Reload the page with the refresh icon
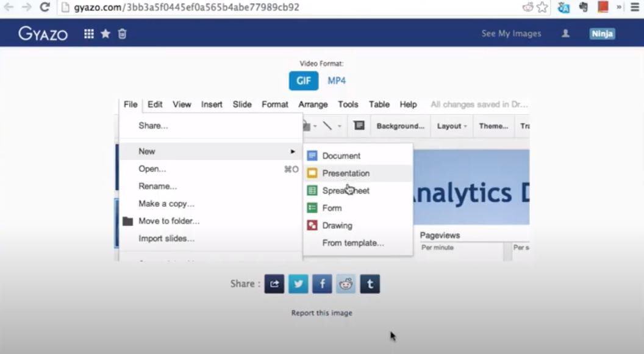This screenshot has width=644, height=354. tap(45, 7)
